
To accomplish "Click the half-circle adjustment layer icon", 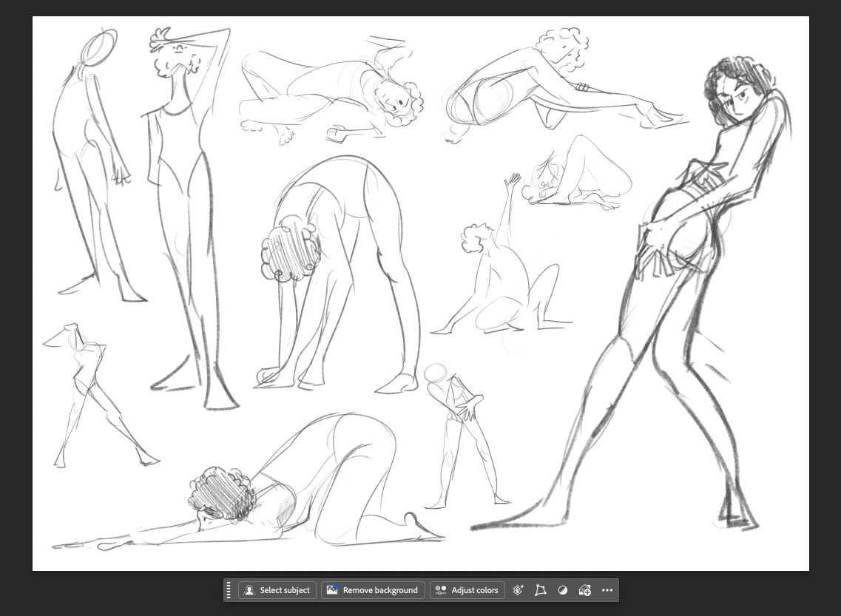I will [x=563, y=590].
